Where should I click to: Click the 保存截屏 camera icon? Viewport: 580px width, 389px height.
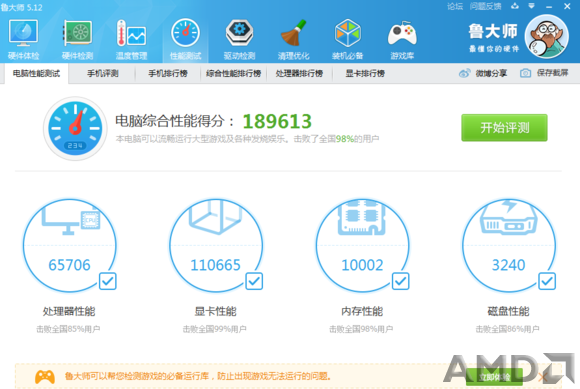click(525, 73)
